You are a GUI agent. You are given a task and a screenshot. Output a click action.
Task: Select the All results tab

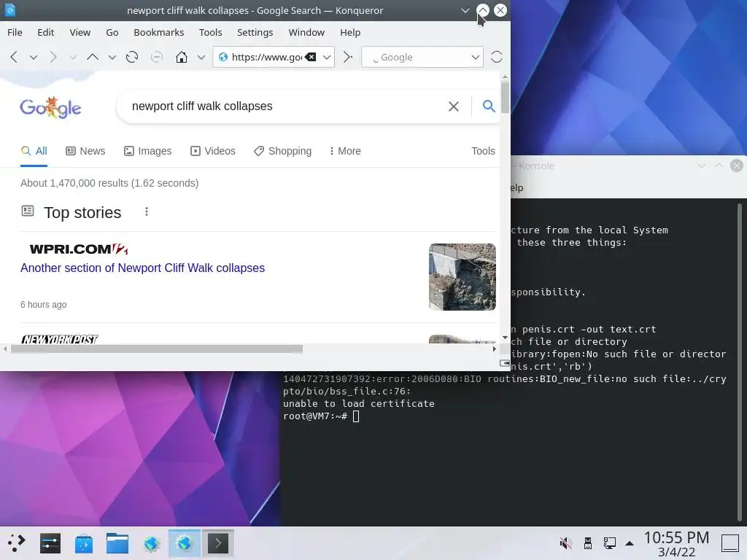(x=34, y=151)
